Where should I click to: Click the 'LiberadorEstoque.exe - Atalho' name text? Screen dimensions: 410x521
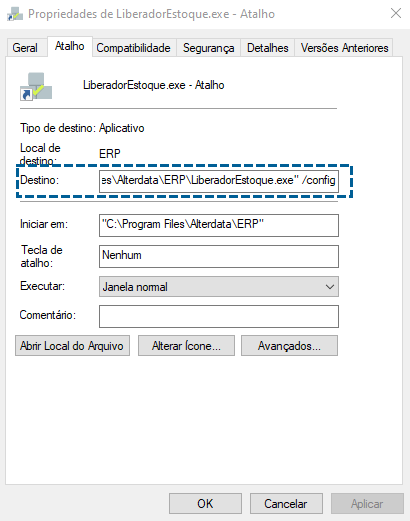(x=154, y=85)
